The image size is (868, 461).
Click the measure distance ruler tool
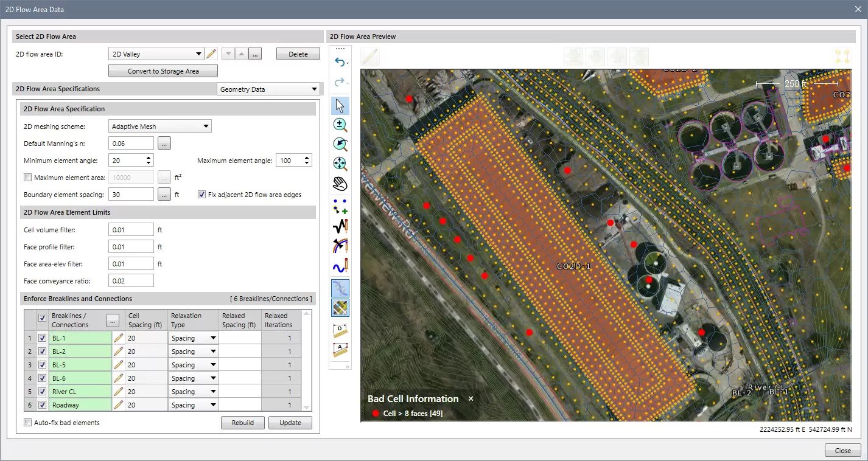[x=340, y=331]
